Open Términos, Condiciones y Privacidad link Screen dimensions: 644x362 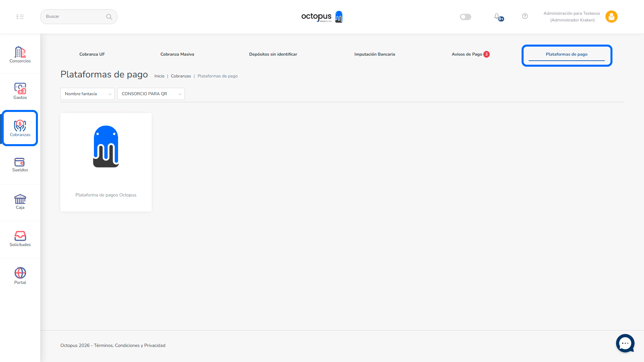(129, 346)
